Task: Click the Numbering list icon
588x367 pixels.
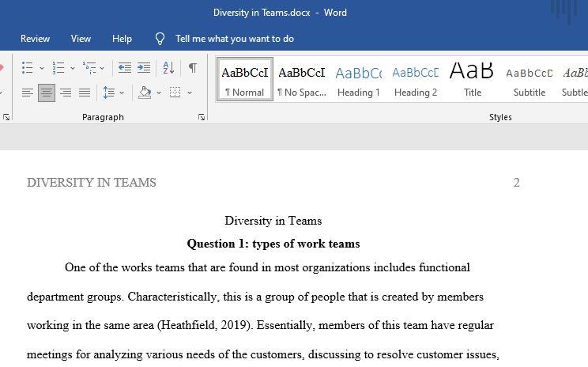Action: 58,68
